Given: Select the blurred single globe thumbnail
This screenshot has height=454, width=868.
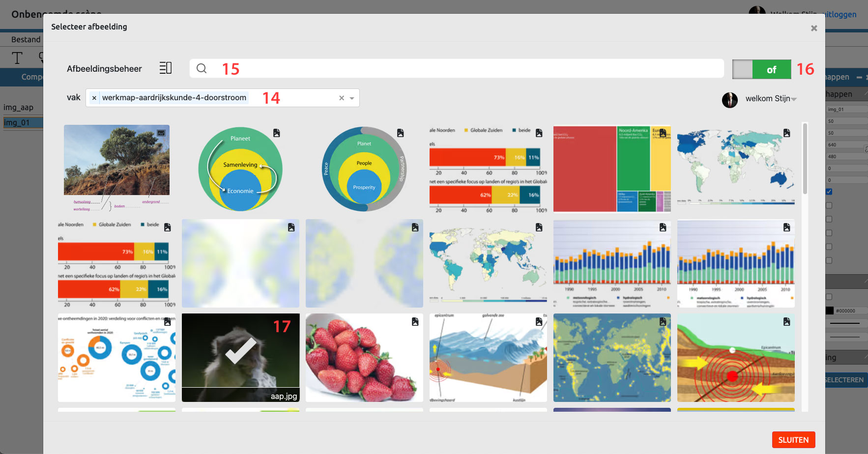Looking at the screenshot, I should [x=240, y=263].
